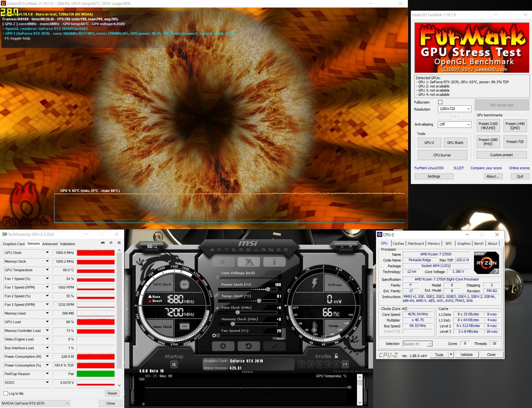This screenshot has width=532, height=408.
Task: Select profile slot 1 in Afterburner
Action: point(302,364)
